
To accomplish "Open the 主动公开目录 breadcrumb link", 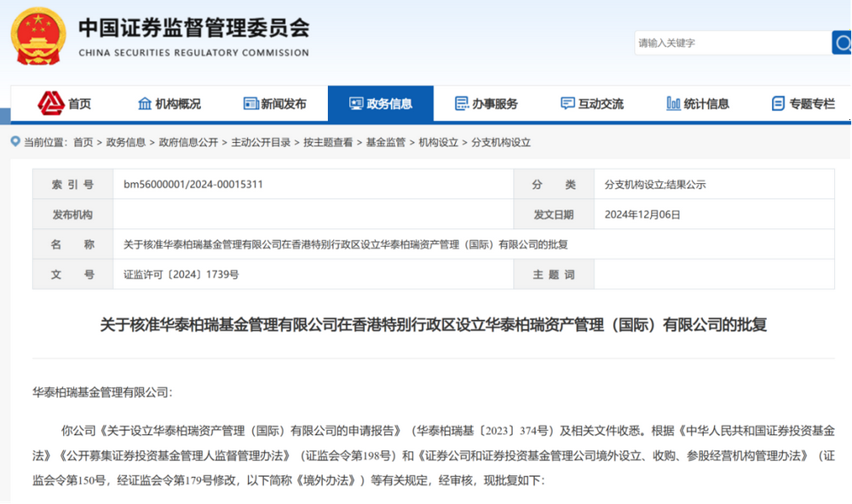I will pyautogui.click(x=261, y=142).
